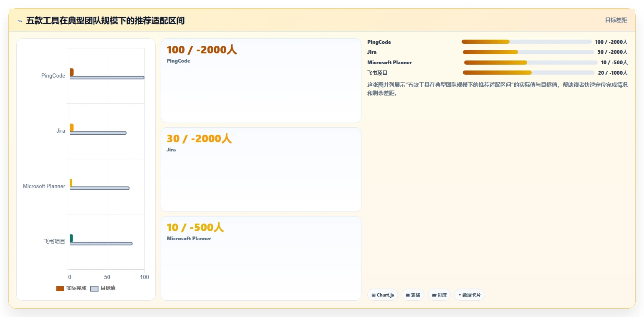Click the Jira progress bar
Viewport: 644px width, 317px height.
528,52
